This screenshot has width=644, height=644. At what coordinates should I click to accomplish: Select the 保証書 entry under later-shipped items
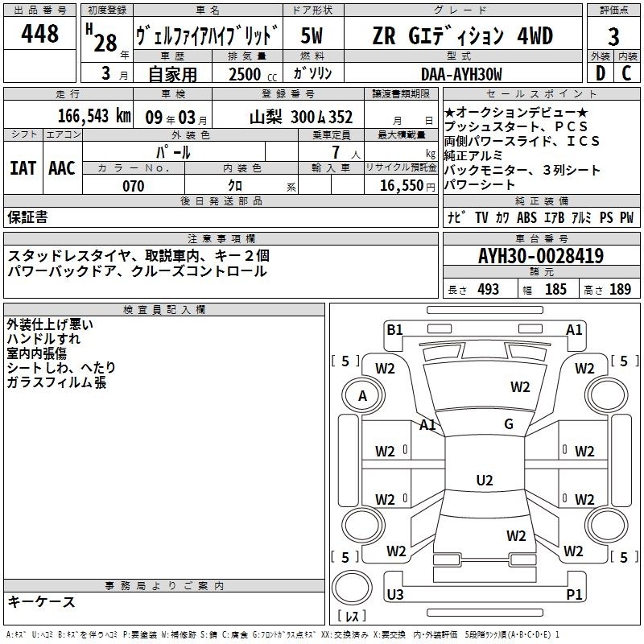pos(28,217)
